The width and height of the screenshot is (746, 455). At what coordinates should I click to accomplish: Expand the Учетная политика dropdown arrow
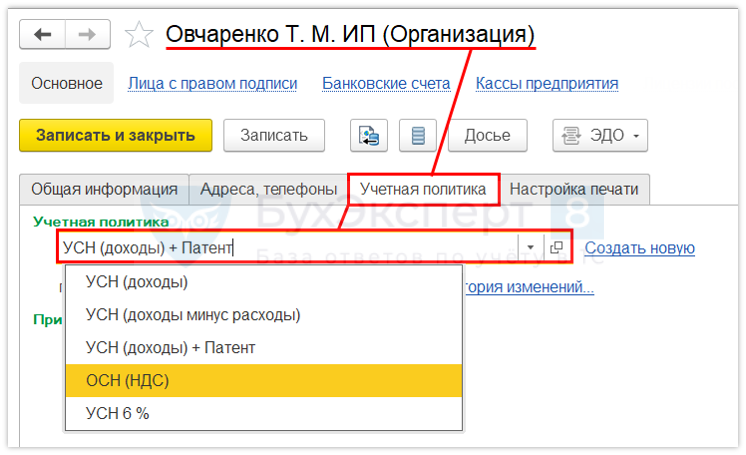[530, 247]
